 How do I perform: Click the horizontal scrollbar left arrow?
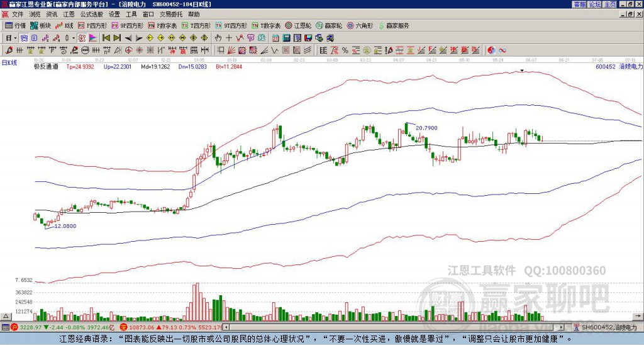(x=226, y=327)
